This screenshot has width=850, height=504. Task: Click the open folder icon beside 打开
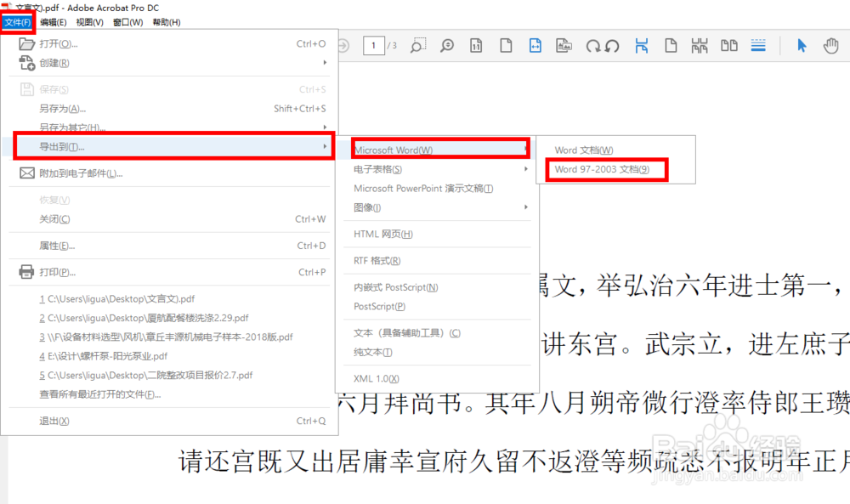(x=26, y=43)
